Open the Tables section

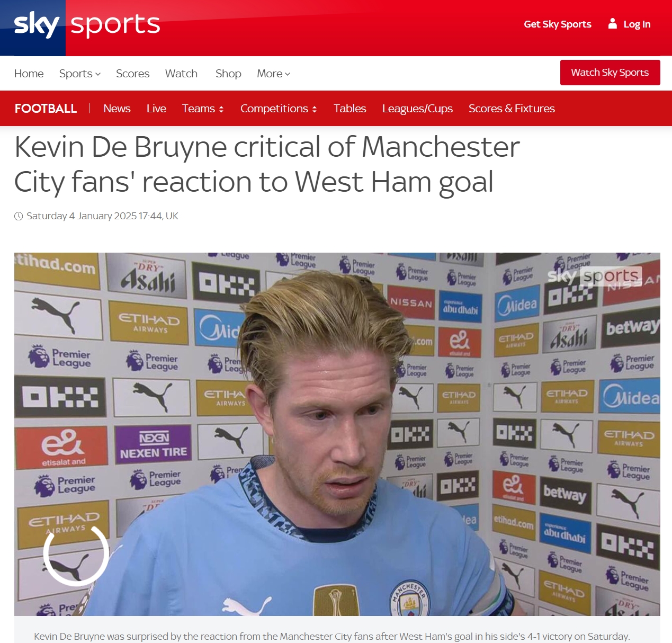tap(350, 109)
